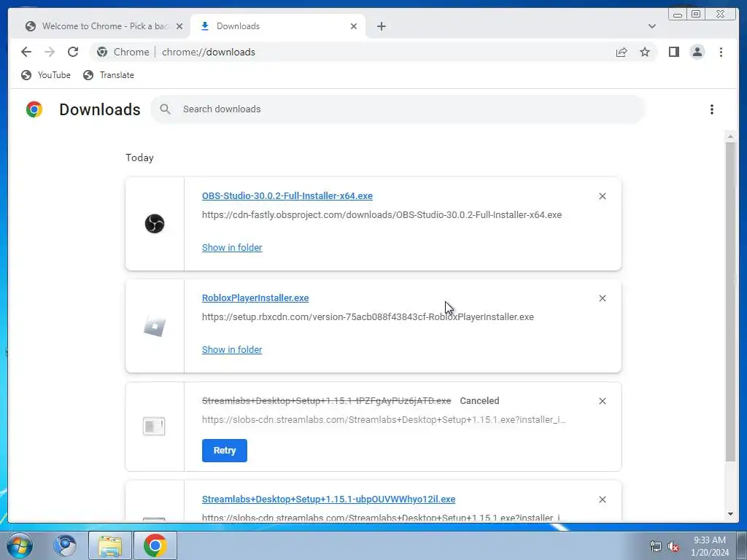Show OBS Studio installer in folder
Screen dimensions: 747x560
coord(232,248)
